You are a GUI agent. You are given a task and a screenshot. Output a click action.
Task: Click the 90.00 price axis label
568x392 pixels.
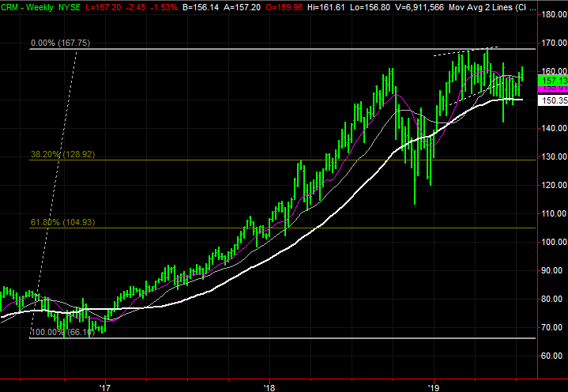pos(553,270)
